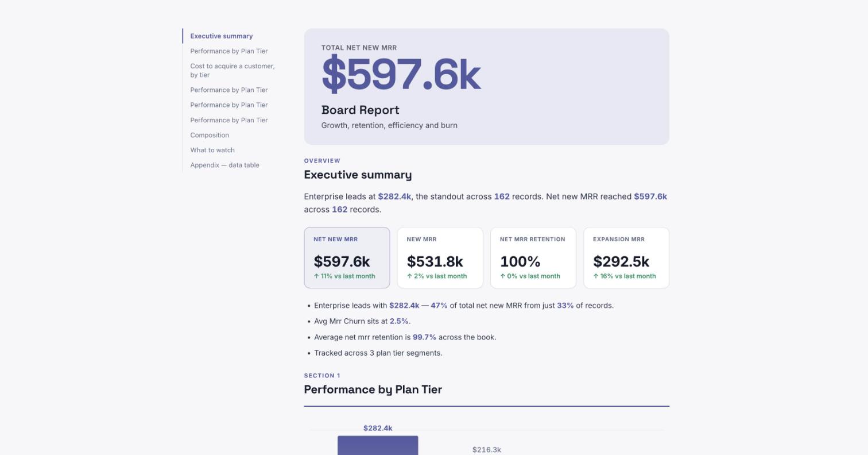The image size is (868, 455).
Task: Click the $282.4k label above the chart bar
Action: (x=378, y=429)
